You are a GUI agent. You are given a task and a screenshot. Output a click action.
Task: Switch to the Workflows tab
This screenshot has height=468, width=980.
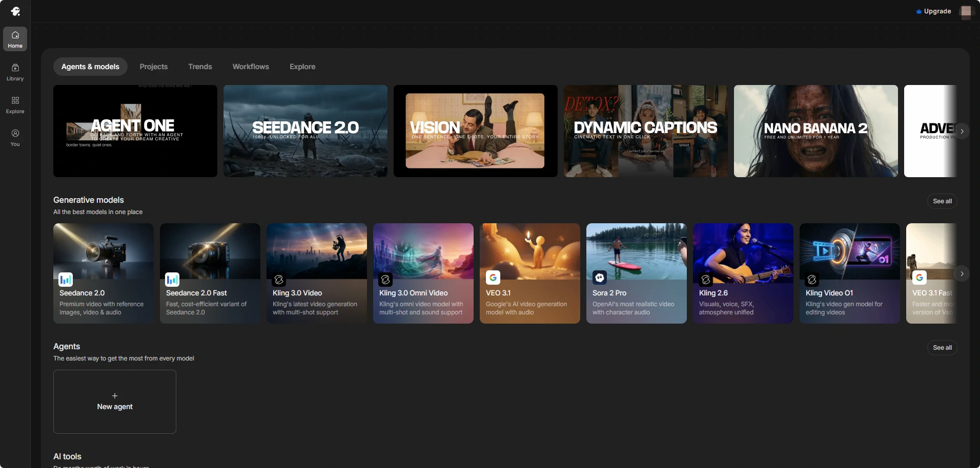click(x=251, y=67)
